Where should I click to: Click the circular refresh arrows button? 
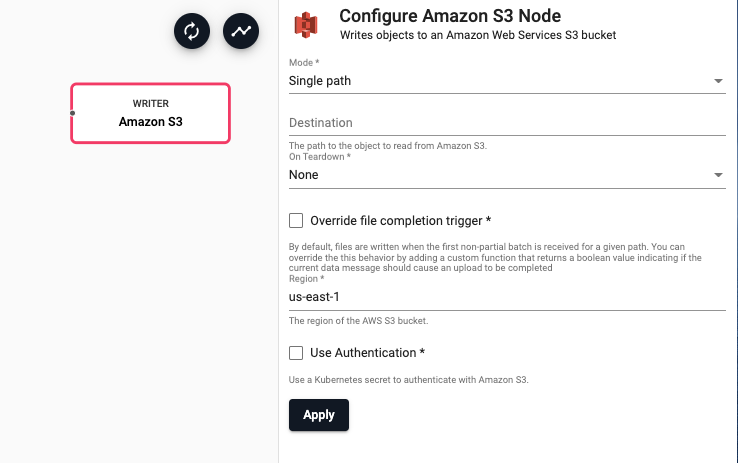[x=192, y=31]
